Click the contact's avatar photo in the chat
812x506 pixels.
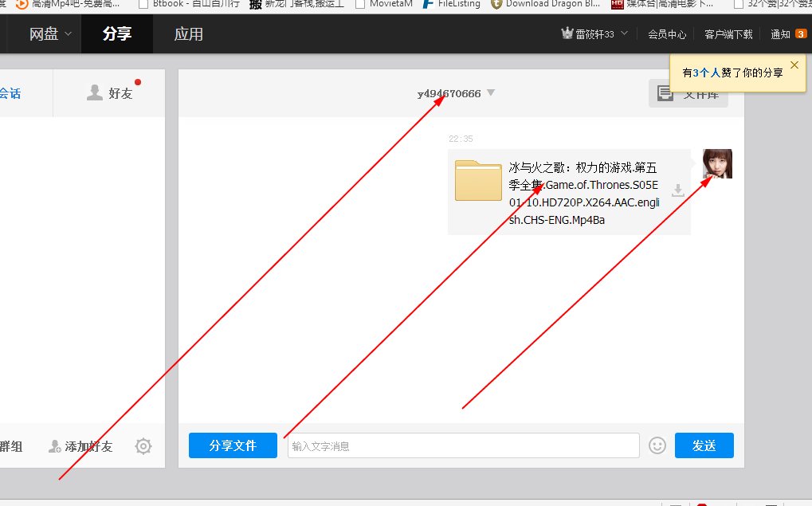(717, 163)
